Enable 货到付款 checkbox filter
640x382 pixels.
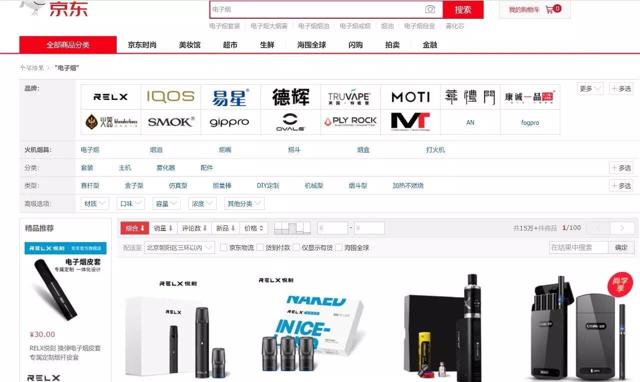pos(260,247)
